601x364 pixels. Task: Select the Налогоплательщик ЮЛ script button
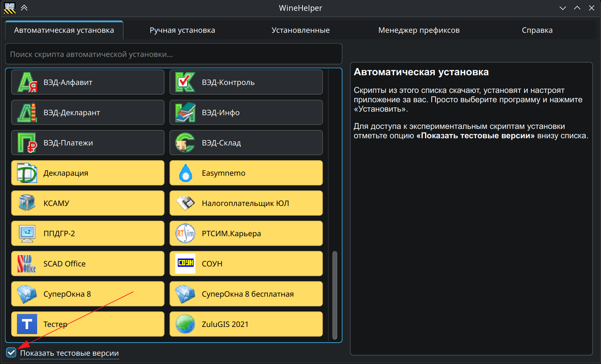246,203
